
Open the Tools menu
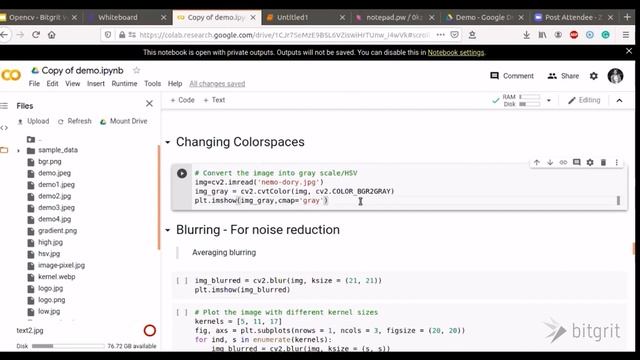click(153, 84)
